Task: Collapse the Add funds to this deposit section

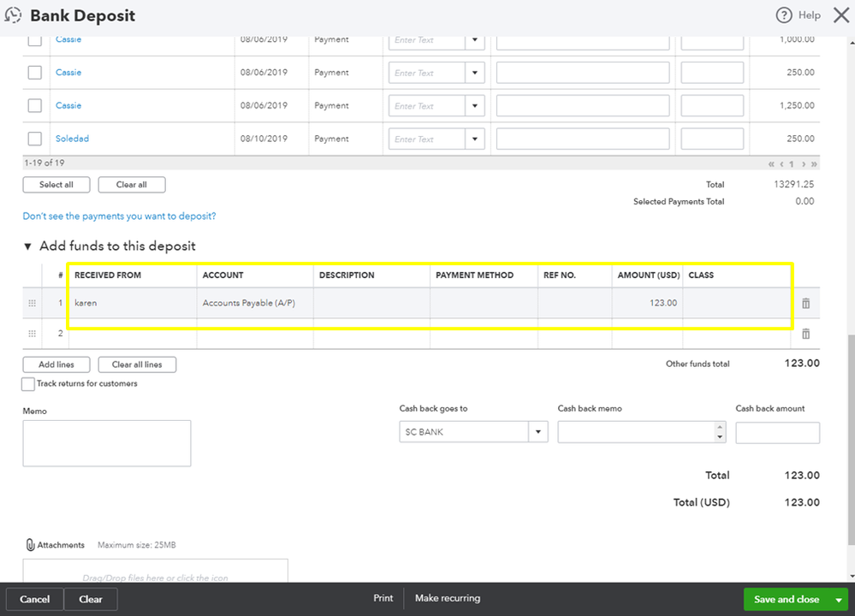Action: (x=27, y=246)
